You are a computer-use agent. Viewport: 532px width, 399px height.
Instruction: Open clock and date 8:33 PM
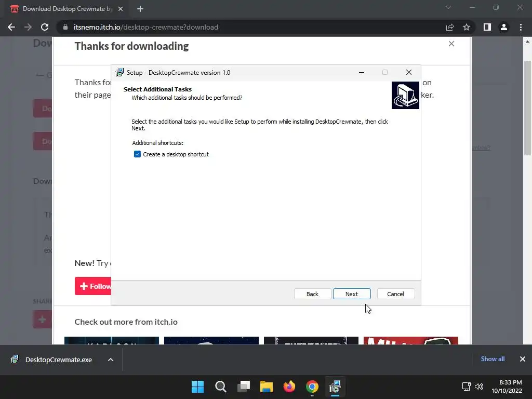pos(507,387)
